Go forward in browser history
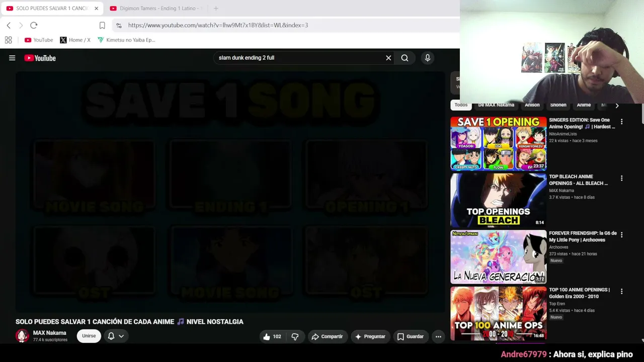The height and width of the screenshot is (362, 644). click(x=21, y=25)
